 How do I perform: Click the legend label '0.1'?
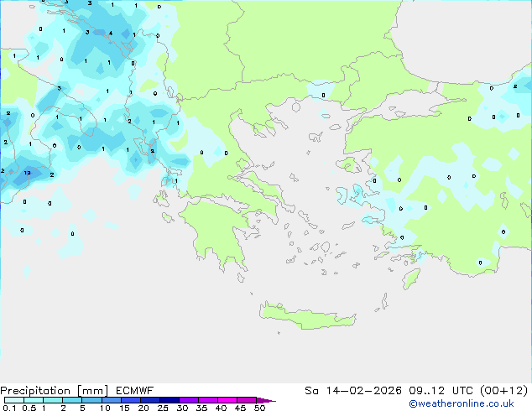tap(9, 408)
